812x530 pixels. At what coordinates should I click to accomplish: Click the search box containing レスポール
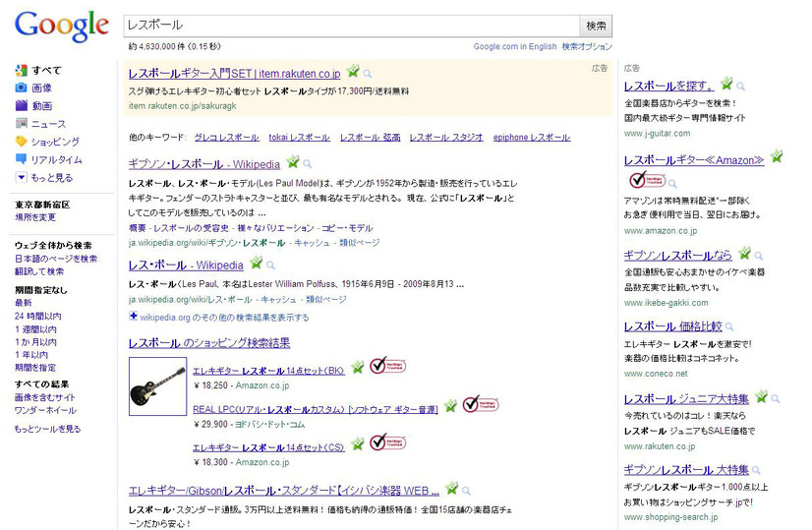tap(351, 26)
